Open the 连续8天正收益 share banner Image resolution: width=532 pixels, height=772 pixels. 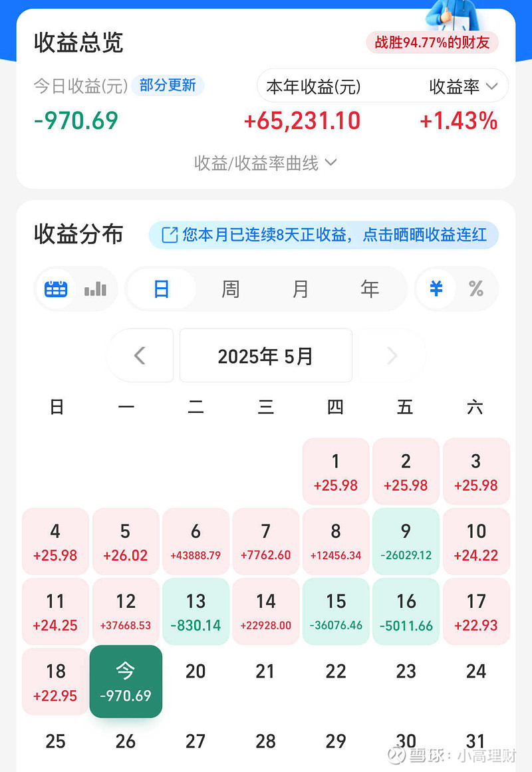pyautogui.click(x=324, y=235)
